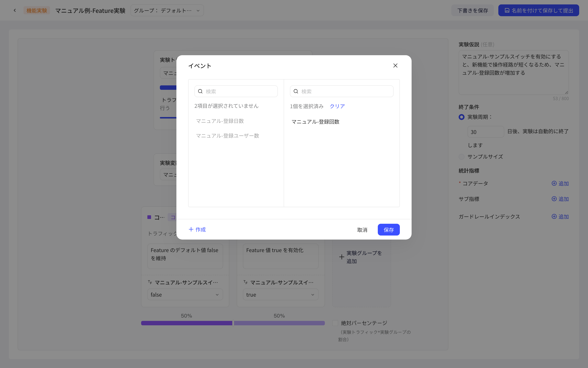Click 保存 button in the dialog
The width and height of the screenshot is (588, 368).
388,229
